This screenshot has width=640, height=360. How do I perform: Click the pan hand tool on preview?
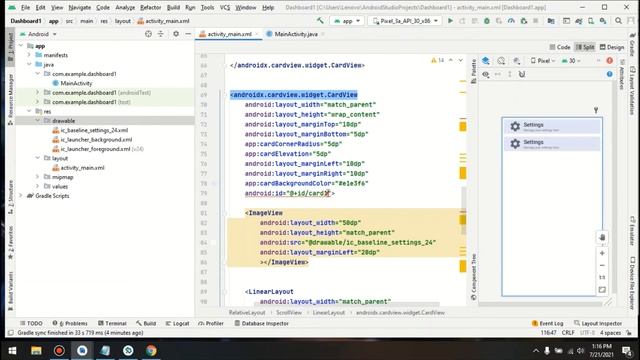pyautogui.click(x=602, y=237)
